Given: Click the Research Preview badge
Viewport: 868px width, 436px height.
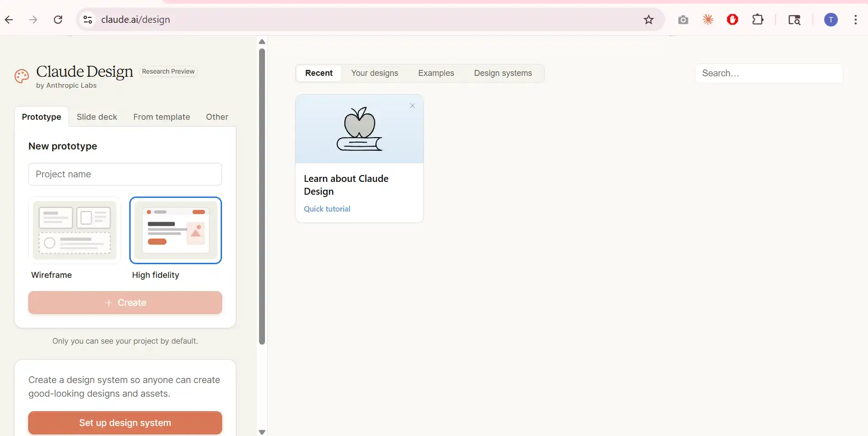Looking at the screenshot, I should (168, 71).
